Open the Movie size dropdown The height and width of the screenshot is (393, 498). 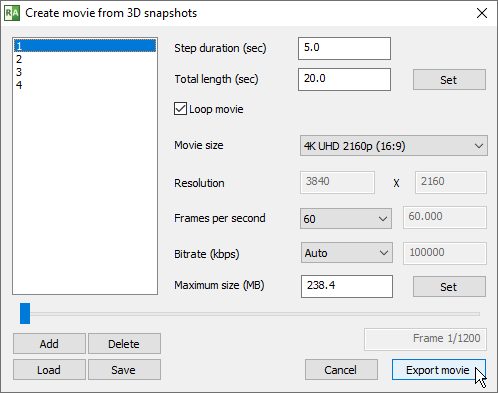394,146
